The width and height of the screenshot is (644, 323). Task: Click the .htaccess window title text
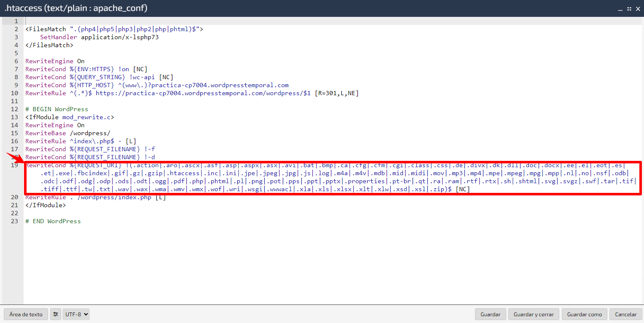[76, 8]
